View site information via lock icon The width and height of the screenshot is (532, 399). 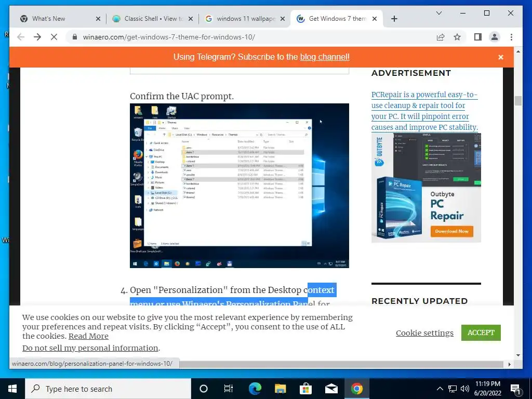pos(75,37)
